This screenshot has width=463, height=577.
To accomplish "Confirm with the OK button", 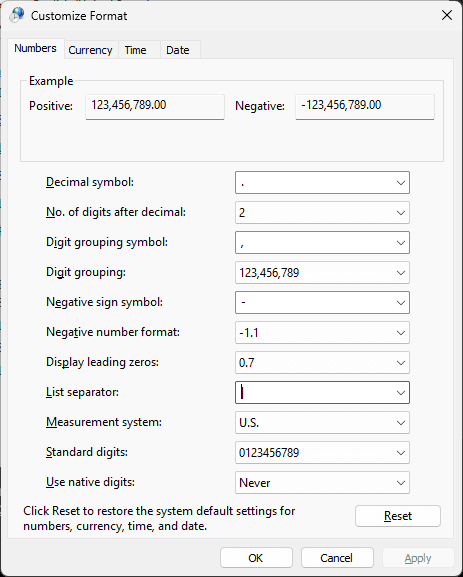I will pyautogui.click(x=256, y=558).
